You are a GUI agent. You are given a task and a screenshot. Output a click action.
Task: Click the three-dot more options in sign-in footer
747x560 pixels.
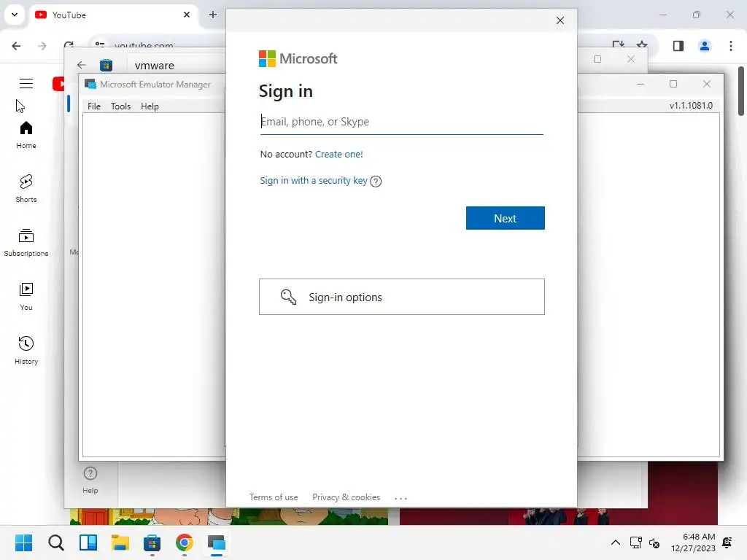(x=400, y=498)
